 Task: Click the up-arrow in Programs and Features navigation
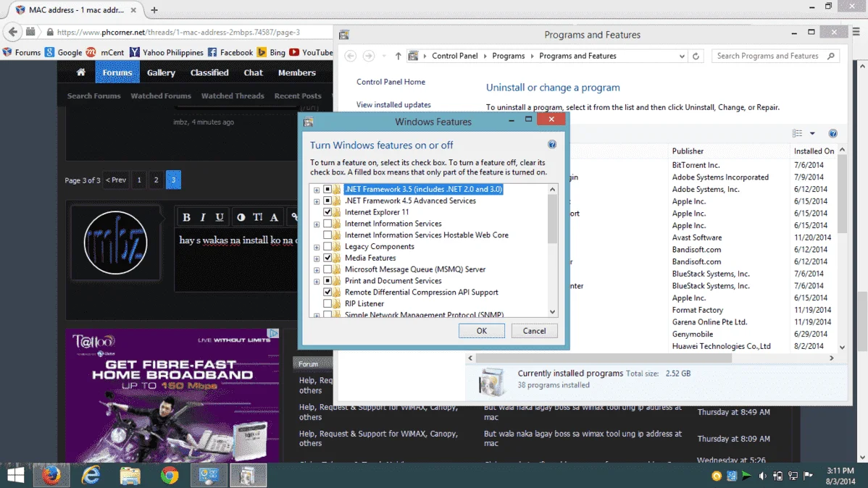point(398,56)
